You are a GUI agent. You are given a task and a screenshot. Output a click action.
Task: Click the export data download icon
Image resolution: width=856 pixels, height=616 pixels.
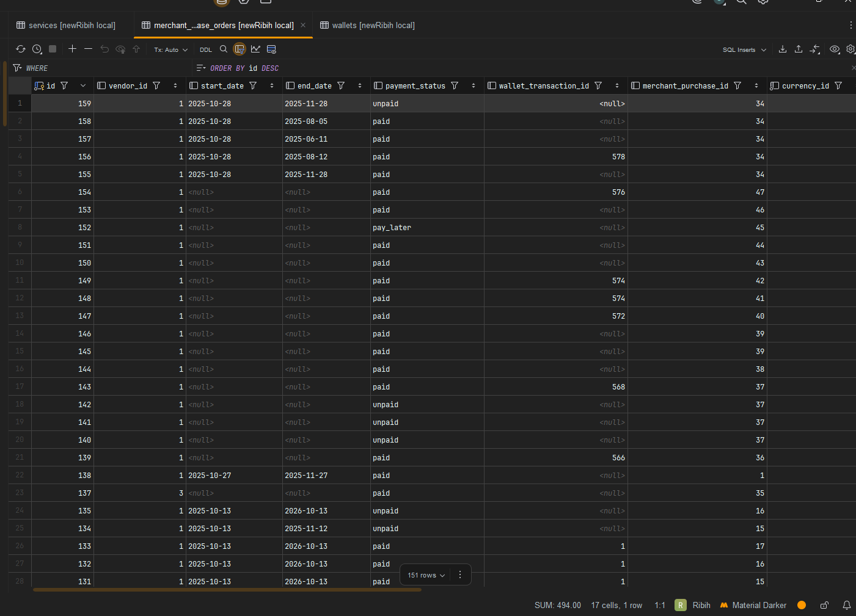[x=783, y=49]
